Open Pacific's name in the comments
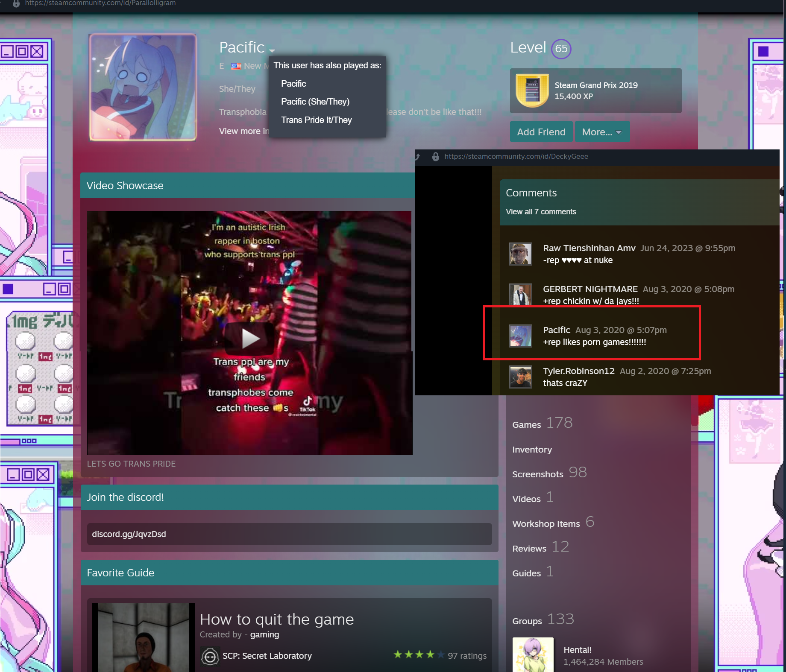This screenshot has width=786, height=672. click(x=557, y=330)
